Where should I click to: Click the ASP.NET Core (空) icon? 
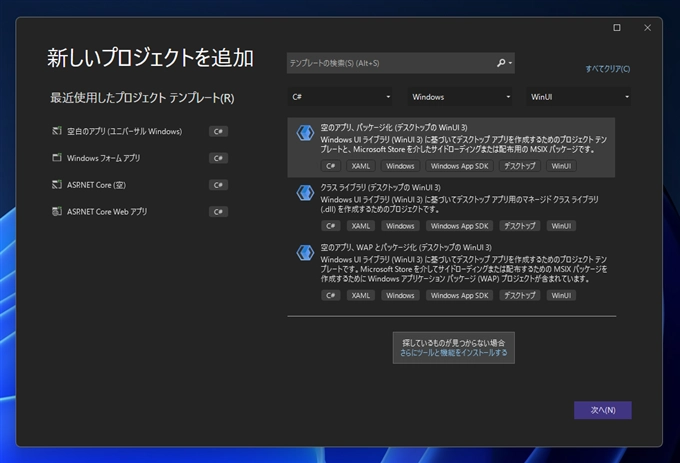click(57, 185)
